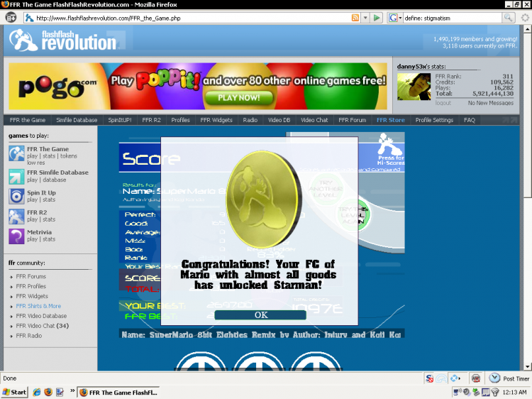Open the Google search engine selector

[x=395, y=18]
